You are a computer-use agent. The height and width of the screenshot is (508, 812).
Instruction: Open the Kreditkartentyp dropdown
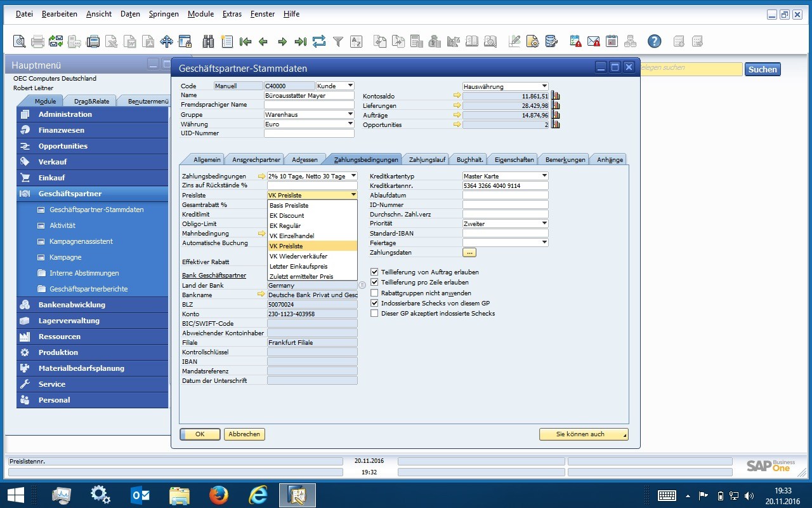coord(544,176)
